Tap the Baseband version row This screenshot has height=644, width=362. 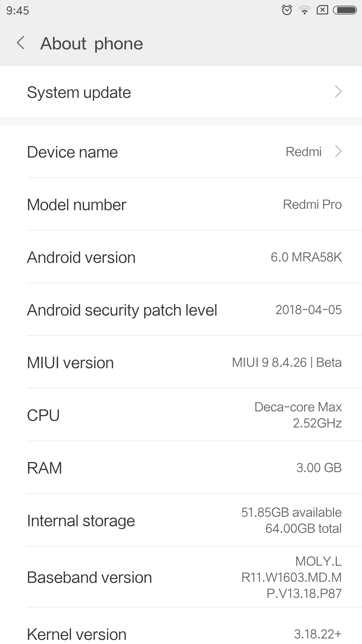point(181,577)
